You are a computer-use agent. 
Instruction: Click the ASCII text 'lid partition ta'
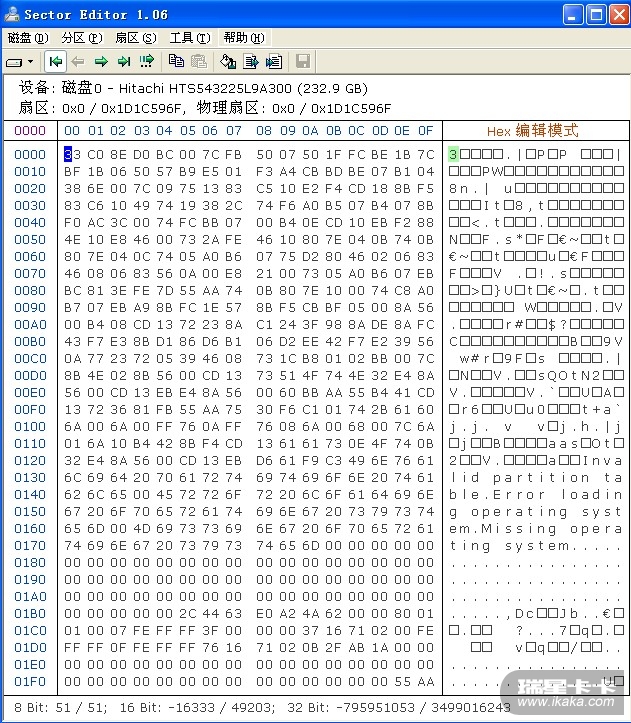click(x=536, y=478)
